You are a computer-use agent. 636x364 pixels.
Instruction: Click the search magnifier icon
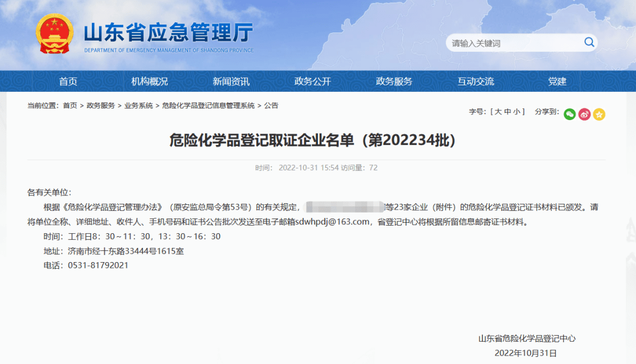click(588, 42)
